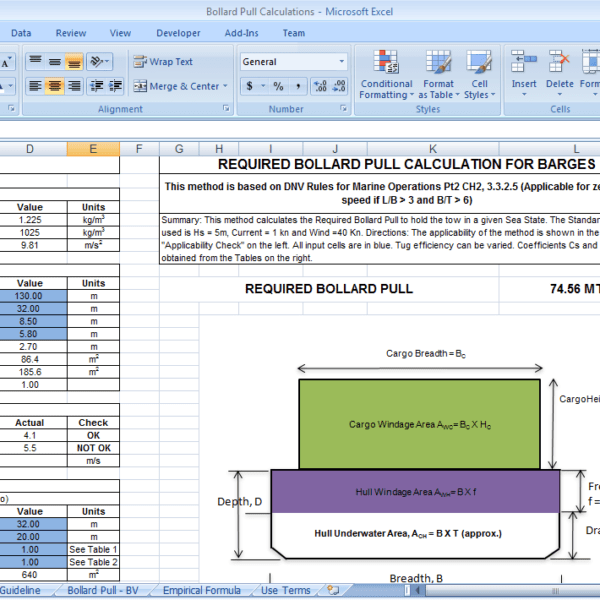Click the Top Align icon
The height and width of the screenshot is (600, 600).
click(x=36, y=61)
